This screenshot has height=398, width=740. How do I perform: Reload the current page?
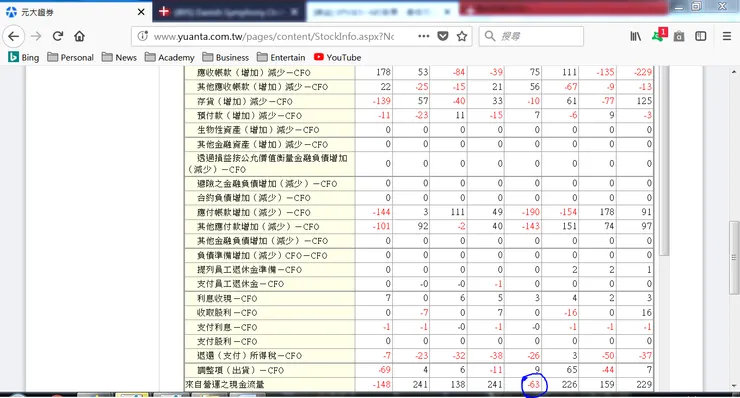click(x=58, y=36)
